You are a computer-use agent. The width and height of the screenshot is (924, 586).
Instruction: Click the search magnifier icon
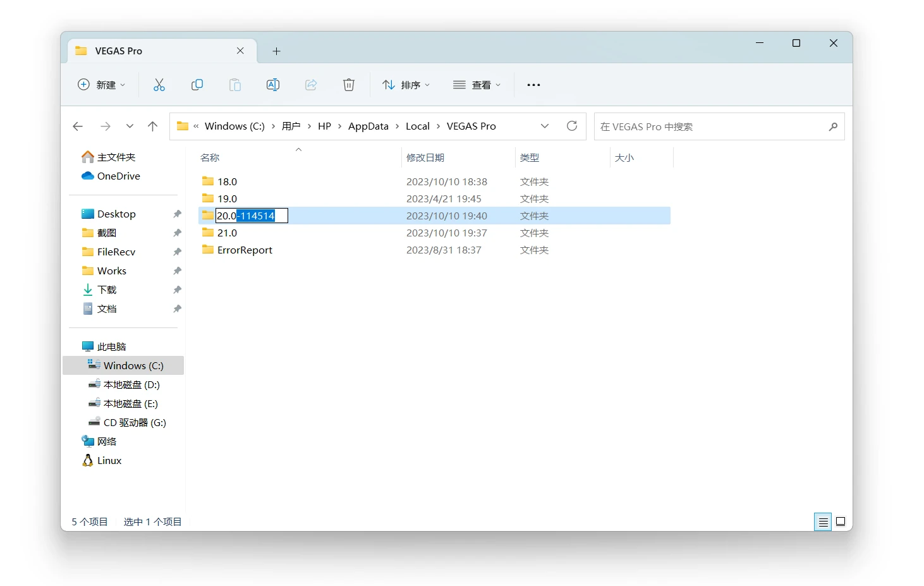pyautogui.click(x=833, y=126)
